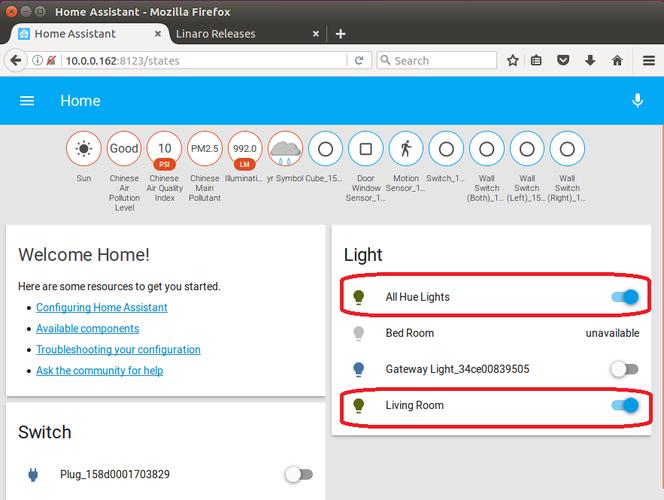Open Configuring Home Assistant link

(102, 307)
